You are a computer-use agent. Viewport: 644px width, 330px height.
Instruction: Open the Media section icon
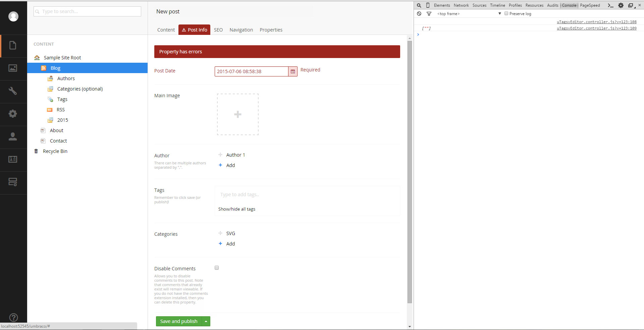[13, 68]
